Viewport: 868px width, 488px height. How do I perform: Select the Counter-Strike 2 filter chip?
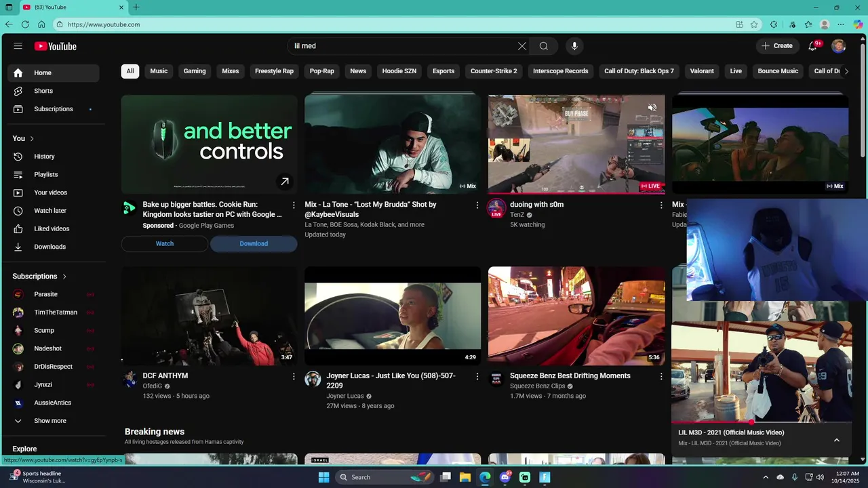494,71
